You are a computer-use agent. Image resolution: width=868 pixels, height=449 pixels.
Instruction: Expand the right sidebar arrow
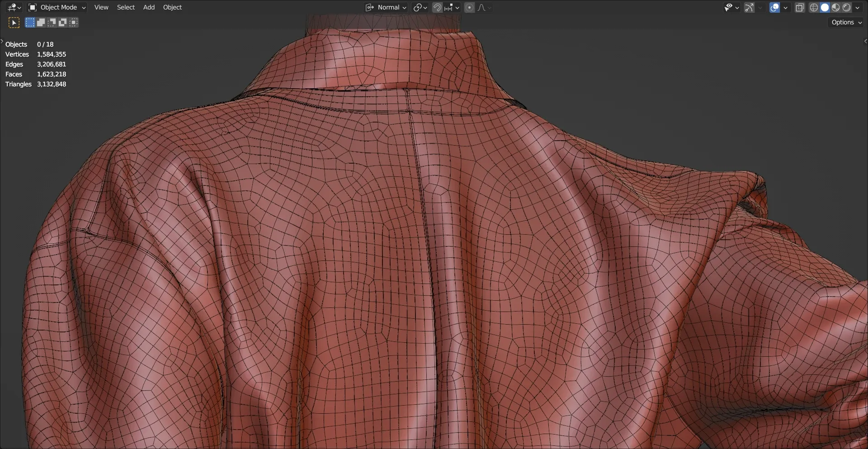[865, 41]
